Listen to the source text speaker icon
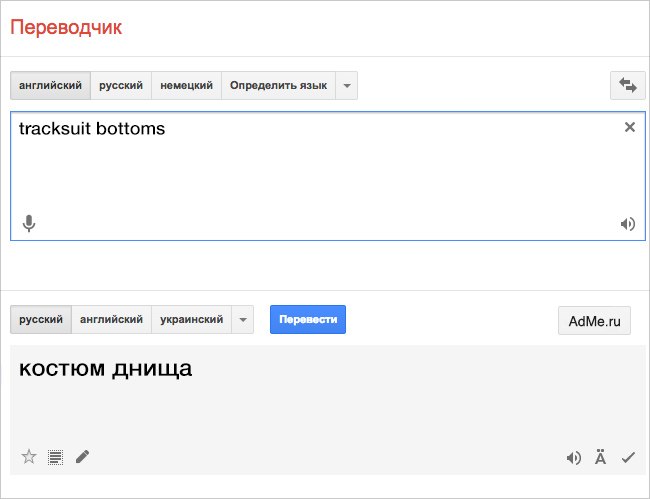Image resolution: width=650 pixels, height=499 pixels. tap(627, 224)
